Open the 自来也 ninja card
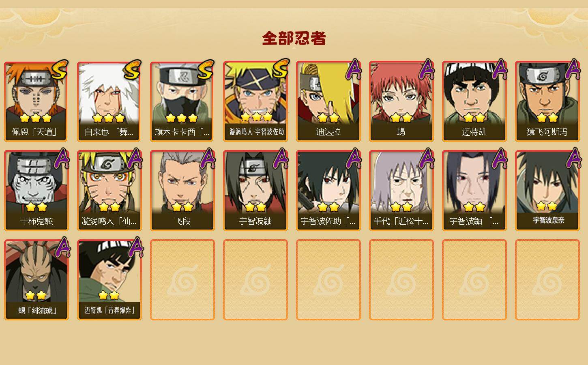Viewport: 588px width, 365px height. [x=109, y=101]
